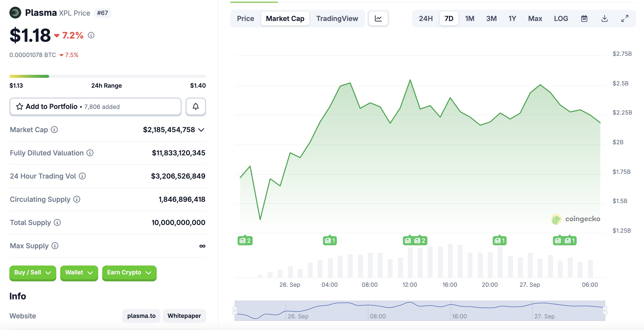Grab the right handle of chart navigator
Screen dimensions: 644x330
605,310
